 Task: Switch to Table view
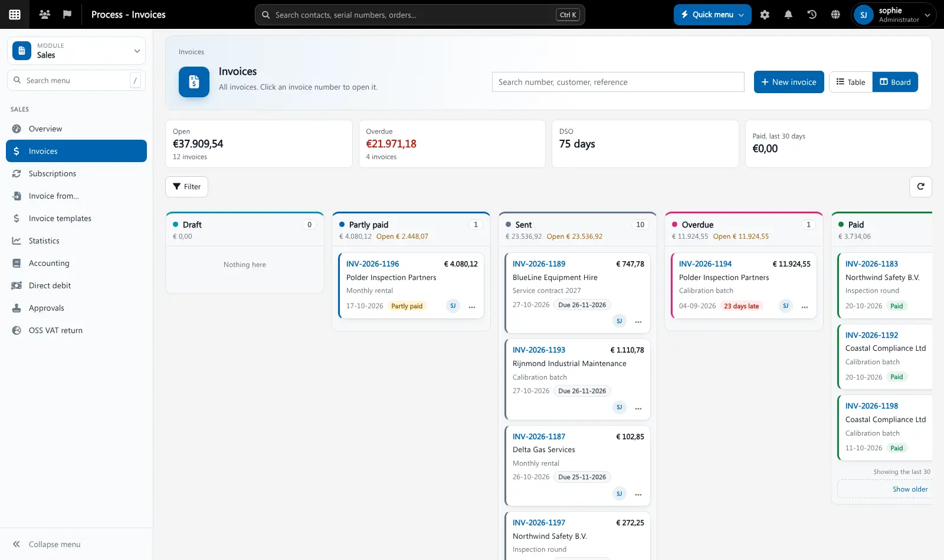[x=851, y=82]
